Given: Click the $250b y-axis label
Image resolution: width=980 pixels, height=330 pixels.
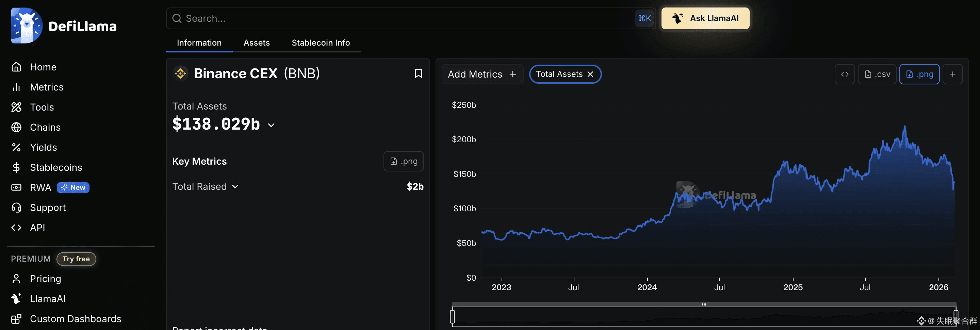Looking at the screenshot, I should 464,105.
